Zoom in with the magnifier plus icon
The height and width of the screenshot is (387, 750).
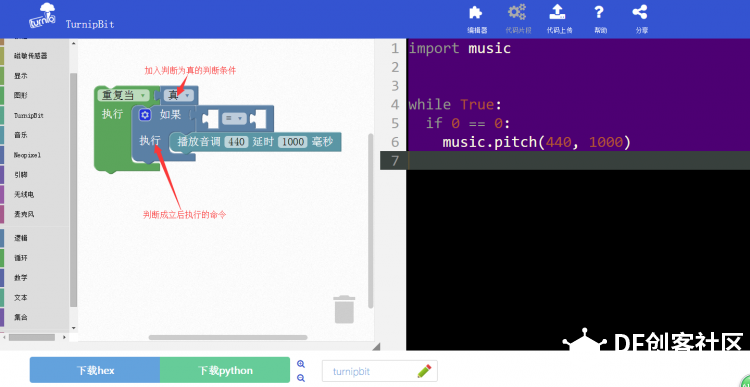click(301, 364)
